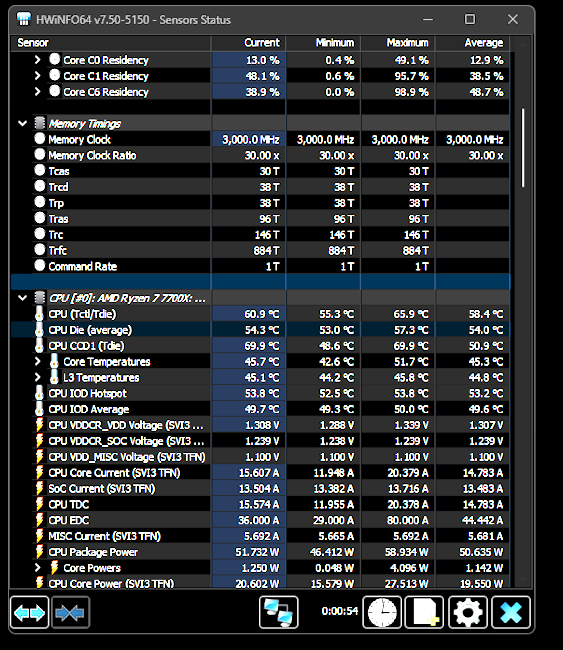Viewport: 563px width, 650px height.
Task: Click the vertical scrollbar thumb
Action: point(523,148)
